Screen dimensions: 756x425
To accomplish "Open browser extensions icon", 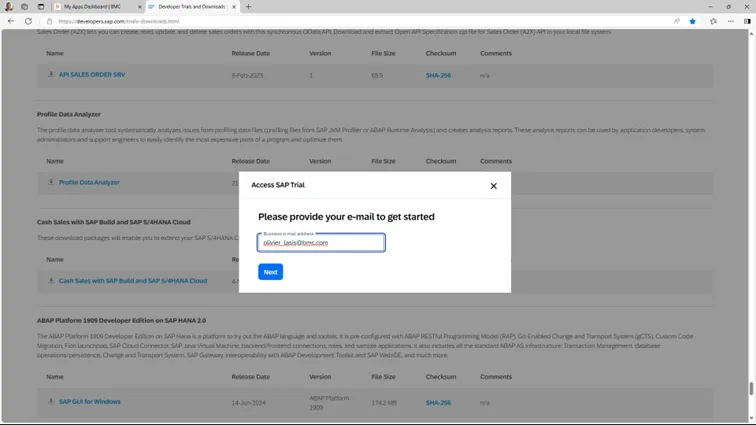I will 713,21.
